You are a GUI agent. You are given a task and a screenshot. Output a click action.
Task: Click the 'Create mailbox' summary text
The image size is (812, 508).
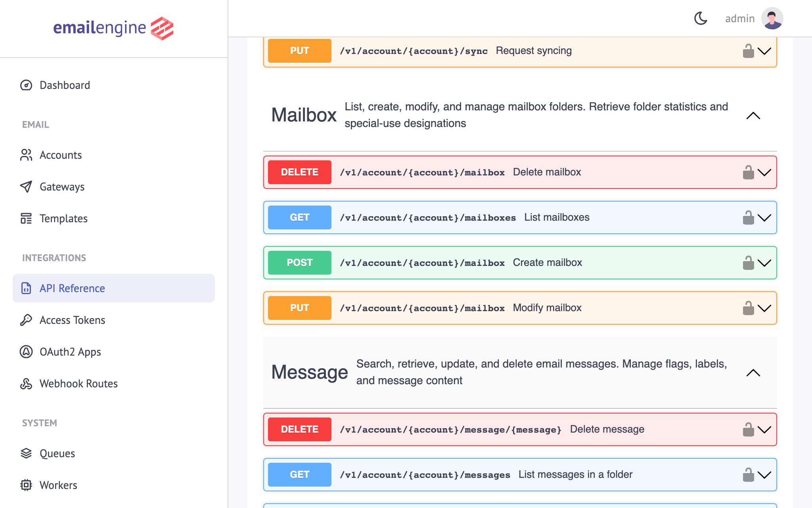548,263
